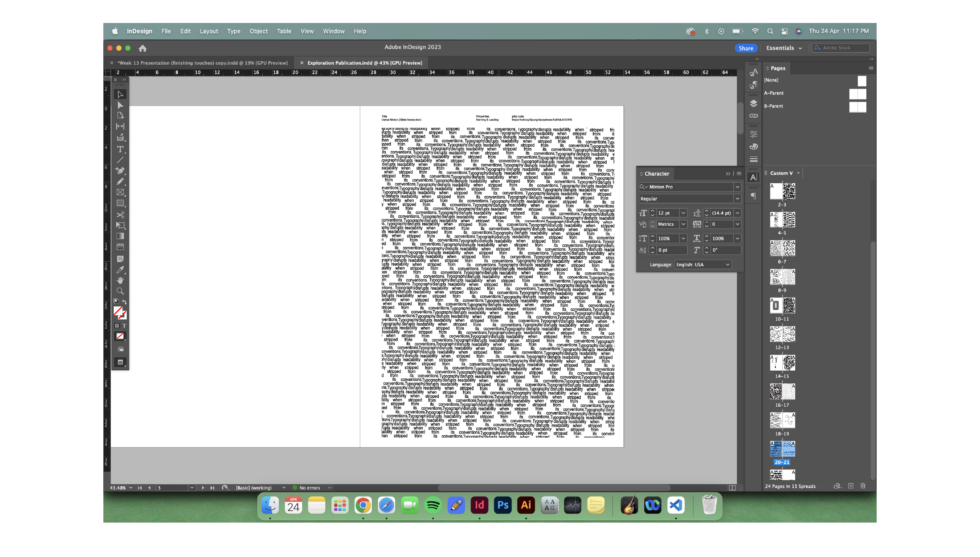Select the Selection tool arrow
This screenshot has height=557, width=980.
[x=120, y=94]
